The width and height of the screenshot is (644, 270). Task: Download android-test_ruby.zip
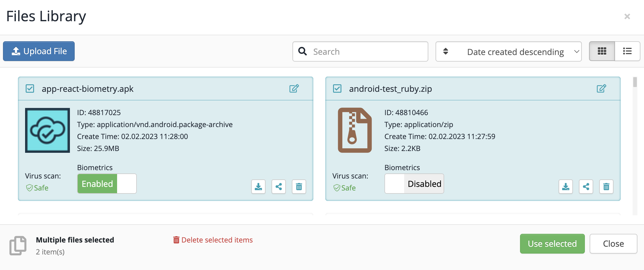coord(565,186)
